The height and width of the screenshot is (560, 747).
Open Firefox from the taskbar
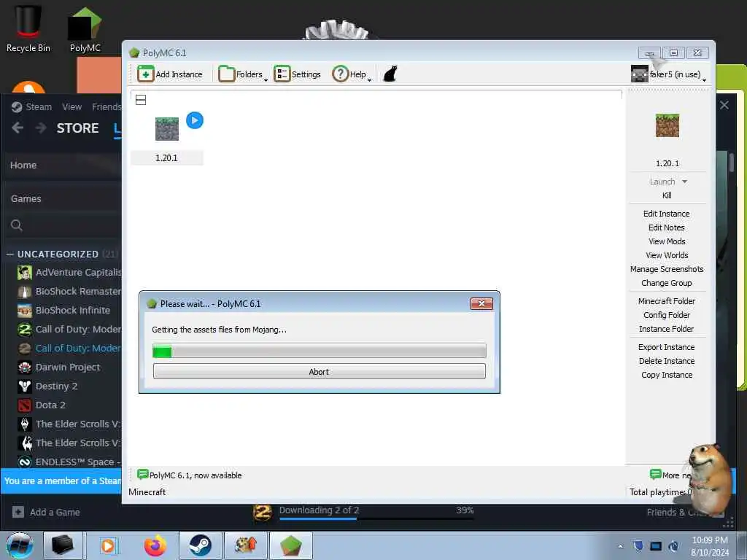tap(155, 545)
